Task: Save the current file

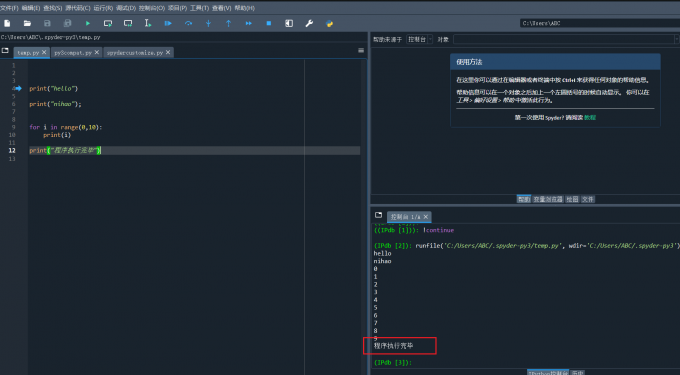Action: pos(47,23)
